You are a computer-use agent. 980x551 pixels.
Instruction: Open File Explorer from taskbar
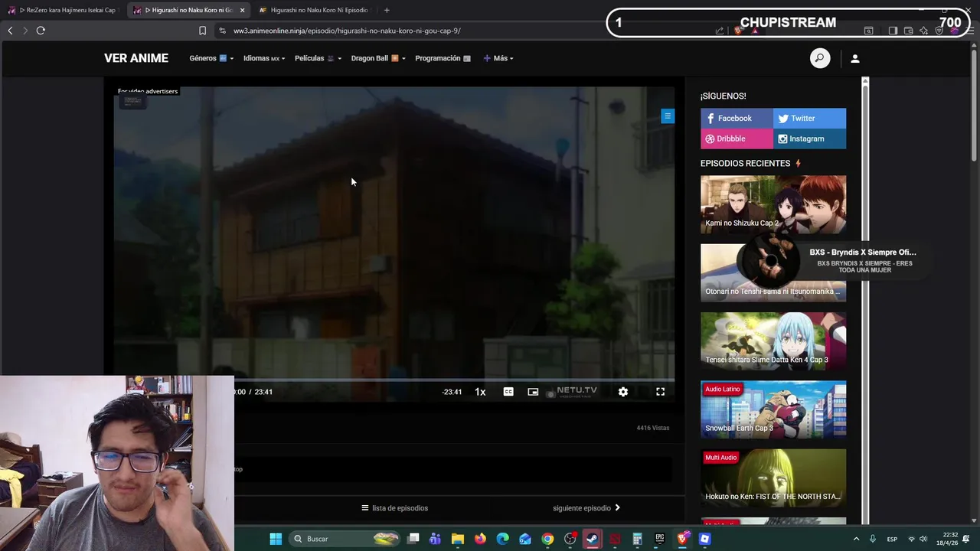pyautogui.click(x=458, y=539)
